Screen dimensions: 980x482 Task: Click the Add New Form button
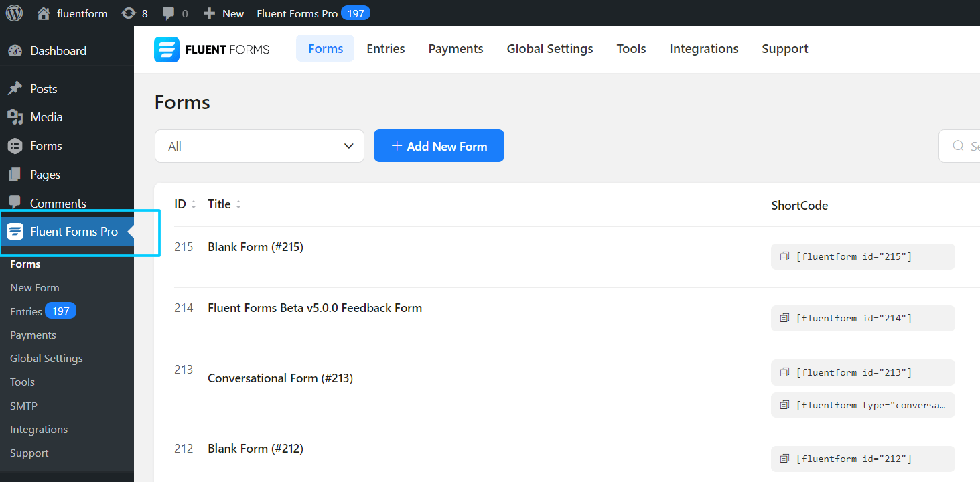[439, 145]
